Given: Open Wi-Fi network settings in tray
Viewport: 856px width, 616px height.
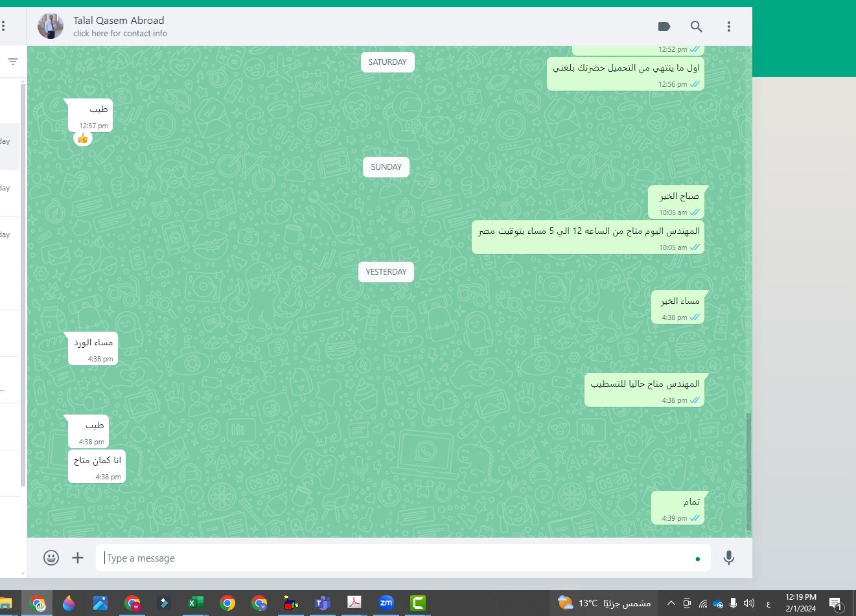Looking at the screenshot, I should point(702,604).
